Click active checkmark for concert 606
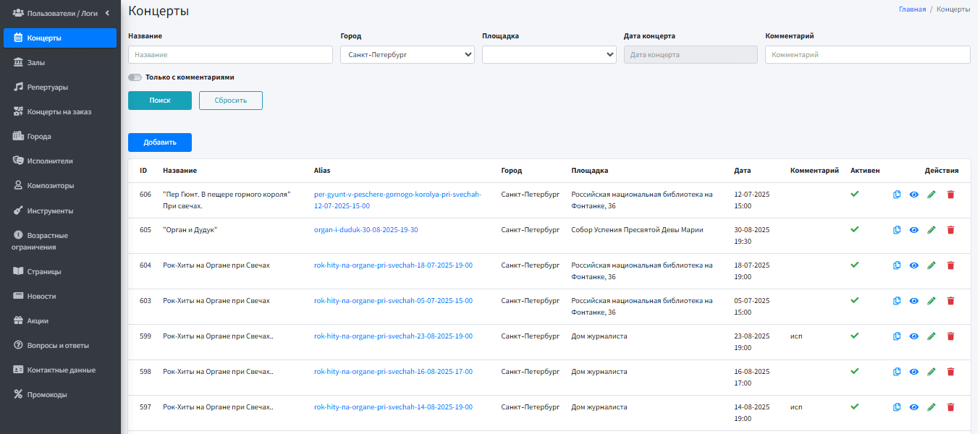The image size is (980, 434). [855, 194]
